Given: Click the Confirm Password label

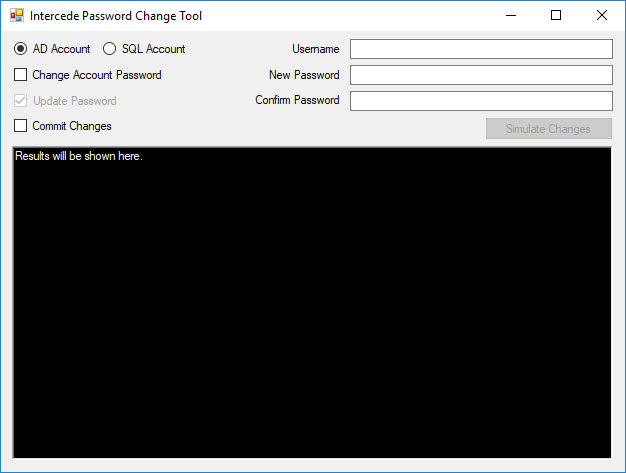Looking at the screenshot, I should [x=297, y=101].
